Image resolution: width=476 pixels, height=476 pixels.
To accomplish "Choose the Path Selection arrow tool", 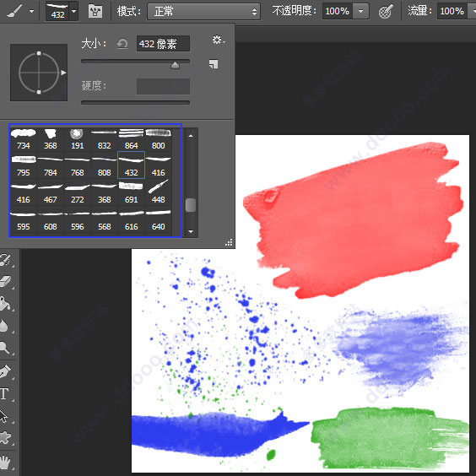I will click(4, 416).
